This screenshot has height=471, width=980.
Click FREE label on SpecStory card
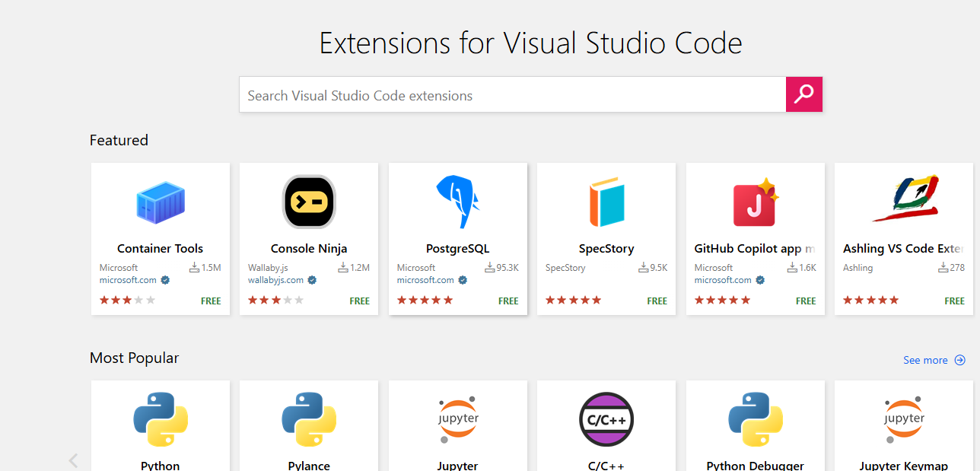tap(657, 301)
